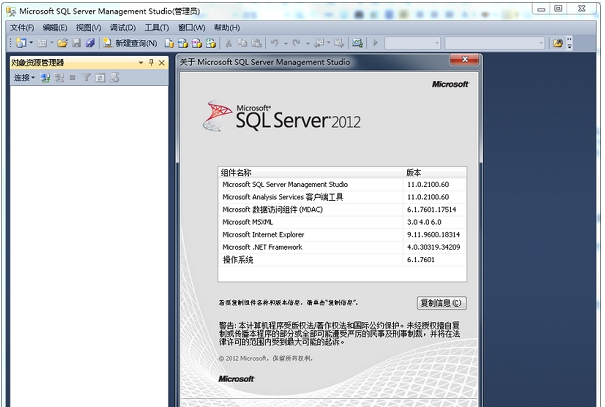Open the 调试(D) menu

(x=123, y=27)
